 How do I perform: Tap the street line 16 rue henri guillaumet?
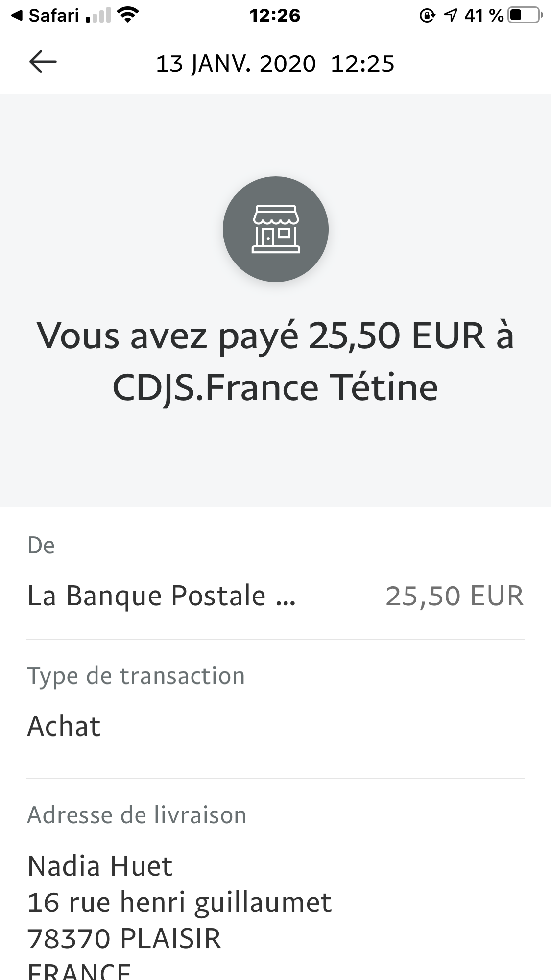179,902
